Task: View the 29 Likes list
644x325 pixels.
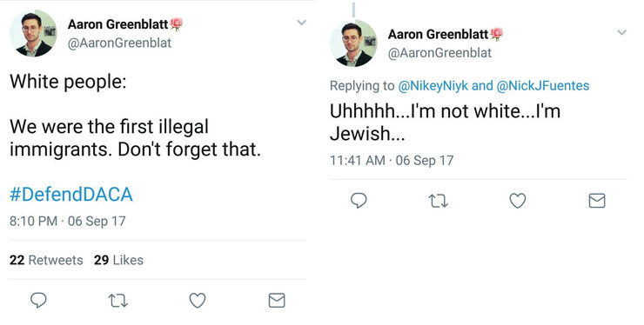Action: 118,260
